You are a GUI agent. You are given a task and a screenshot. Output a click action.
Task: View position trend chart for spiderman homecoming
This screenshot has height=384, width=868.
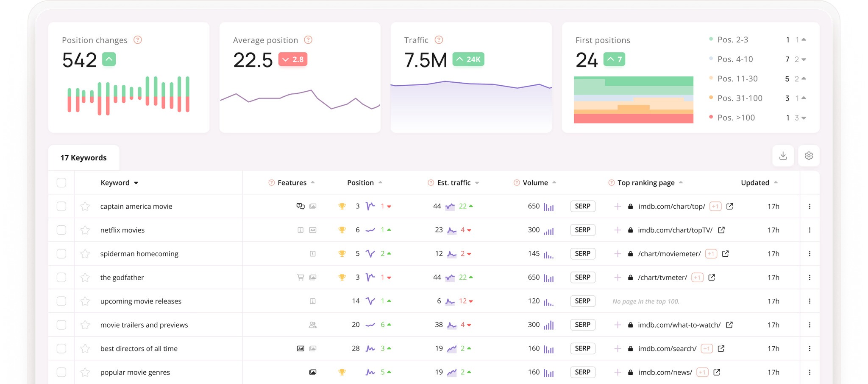point(370,254)
